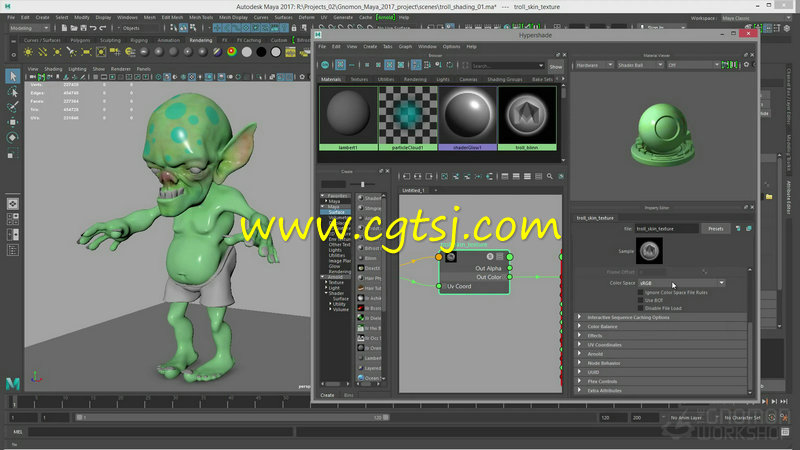Image resolution: width=800 pixels, height=450 pixels.
Task: Adjust the Create panel icon size slider
Action: click(363, 184)
